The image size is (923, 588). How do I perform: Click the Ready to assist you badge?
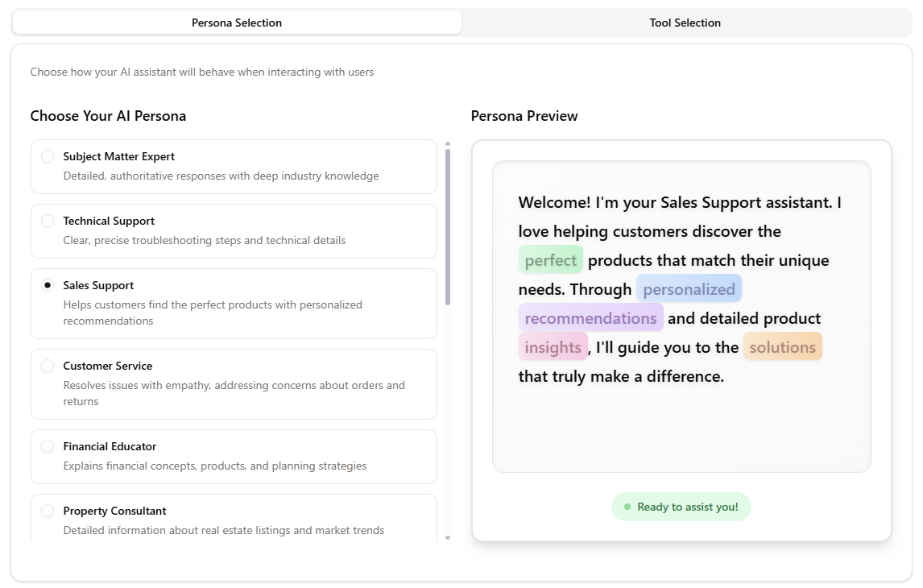(x=681, y=507)
